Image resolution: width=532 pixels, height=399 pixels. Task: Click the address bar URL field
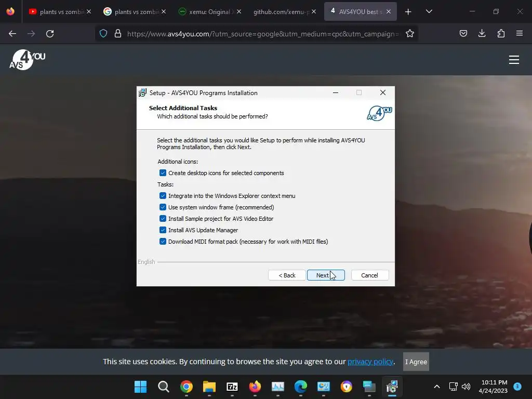263,34
